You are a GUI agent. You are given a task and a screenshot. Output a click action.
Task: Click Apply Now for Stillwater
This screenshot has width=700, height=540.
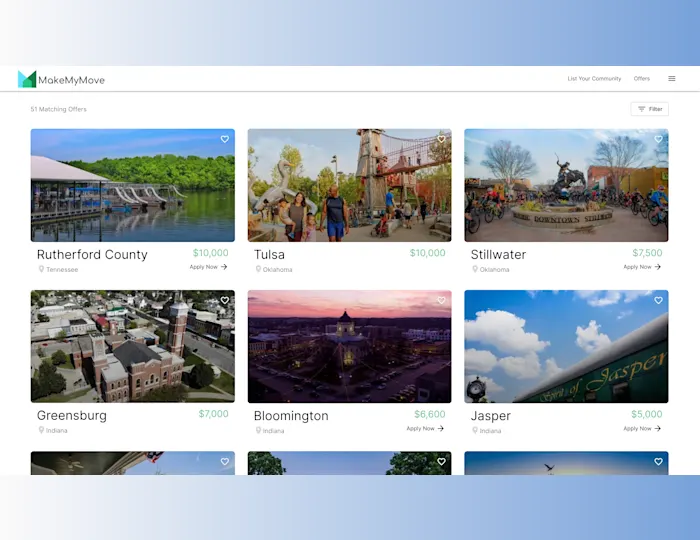tap(642, 267)
